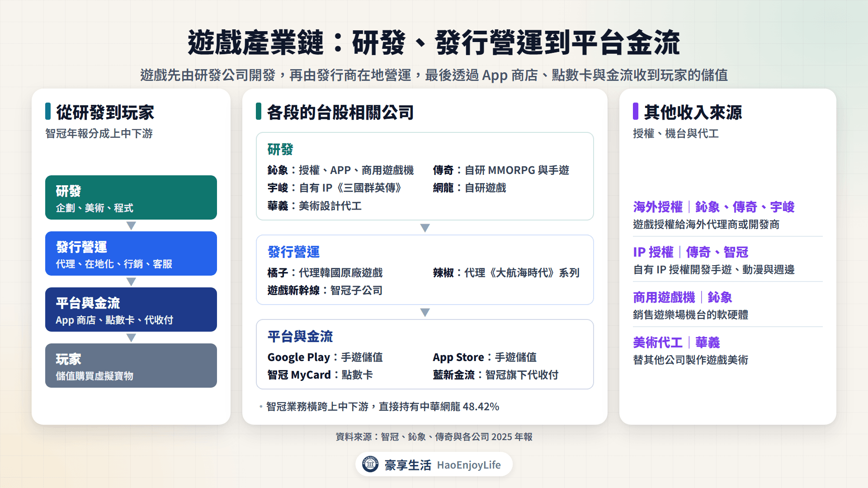Click 傳奇：自研 MMORPG 與手遊 line
This screenshot has width=868, height=488.
point(501,170)
